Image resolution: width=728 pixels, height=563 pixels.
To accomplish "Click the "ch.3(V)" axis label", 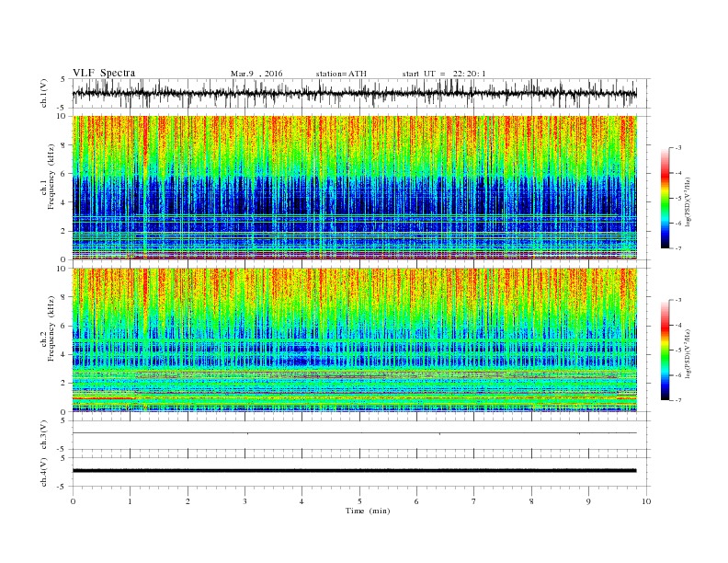I will 44,435.
